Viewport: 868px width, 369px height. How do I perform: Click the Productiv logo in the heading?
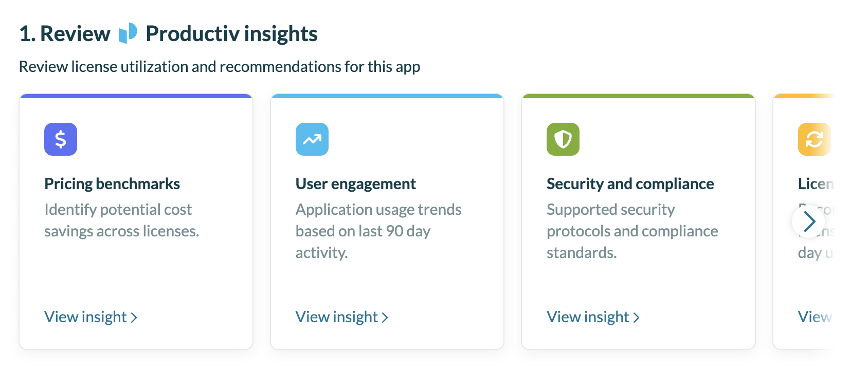click(128, 33)
